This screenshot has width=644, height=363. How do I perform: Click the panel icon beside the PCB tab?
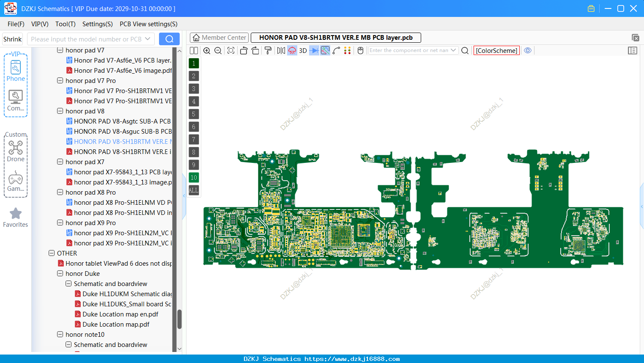coord(635,38)
